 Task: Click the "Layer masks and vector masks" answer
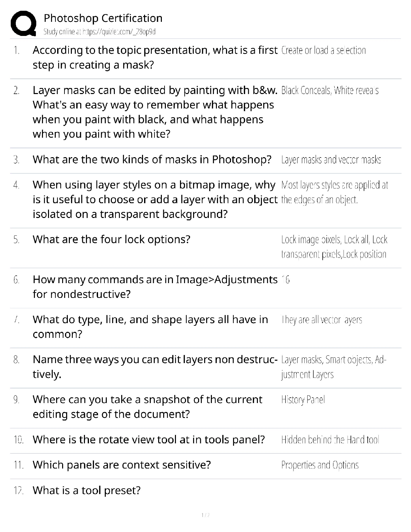(331, 160)
